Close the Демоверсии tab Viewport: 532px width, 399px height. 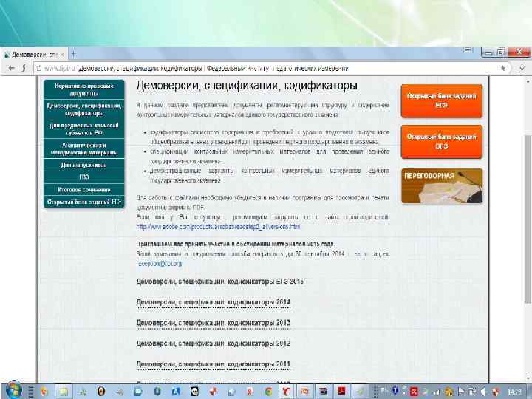pos(62,55)
